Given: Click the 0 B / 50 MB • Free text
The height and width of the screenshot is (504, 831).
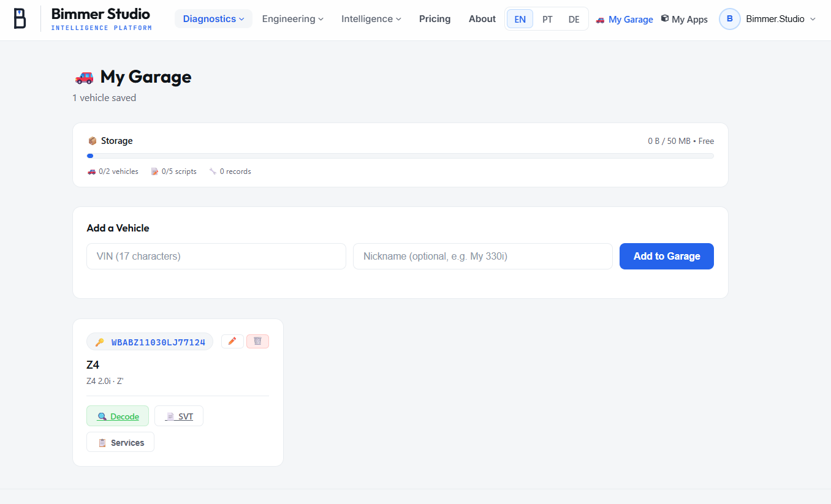Looking at the screenshot, I should [681, 141].
